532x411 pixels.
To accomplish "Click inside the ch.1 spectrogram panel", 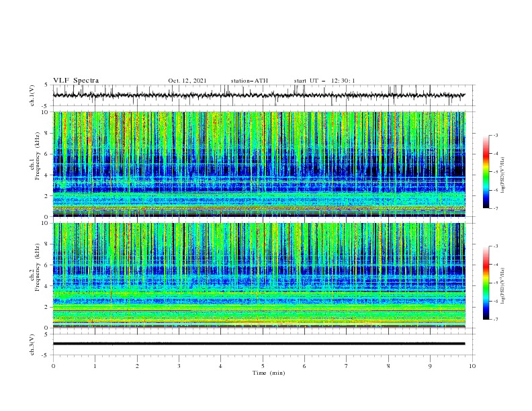I will pyautogui.click(x=259, y=164).
